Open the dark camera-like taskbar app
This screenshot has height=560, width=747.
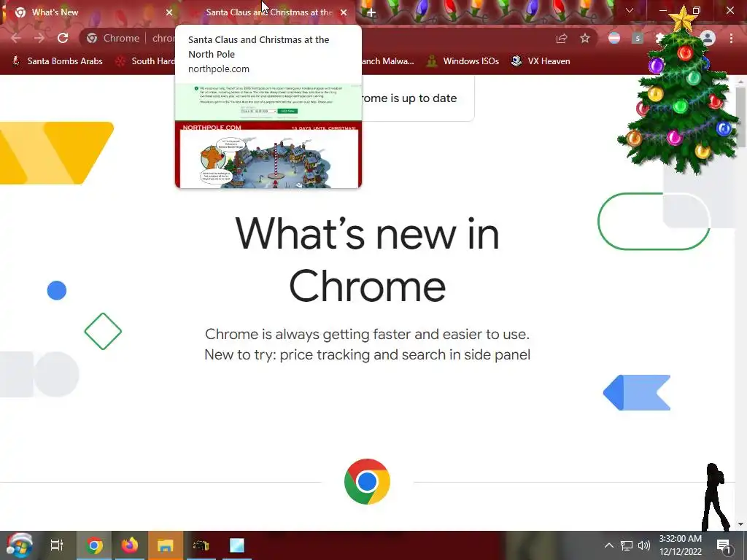pos(201,545)
